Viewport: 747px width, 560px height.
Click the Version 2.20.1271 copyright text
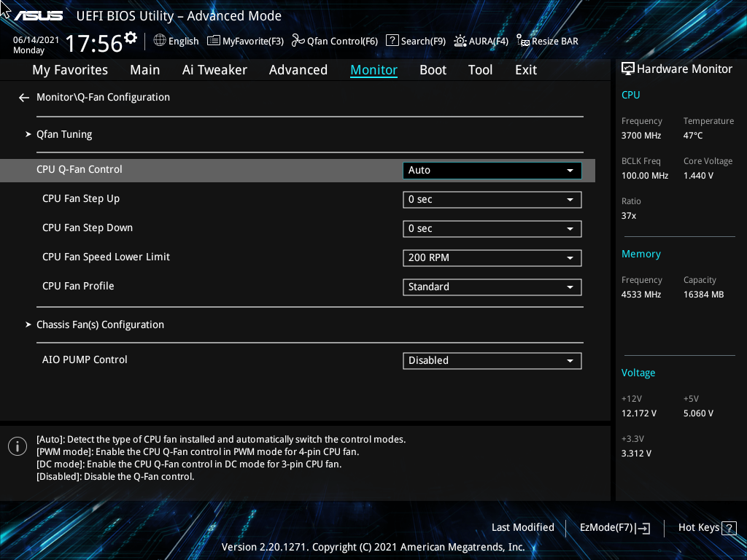point(373,547)
